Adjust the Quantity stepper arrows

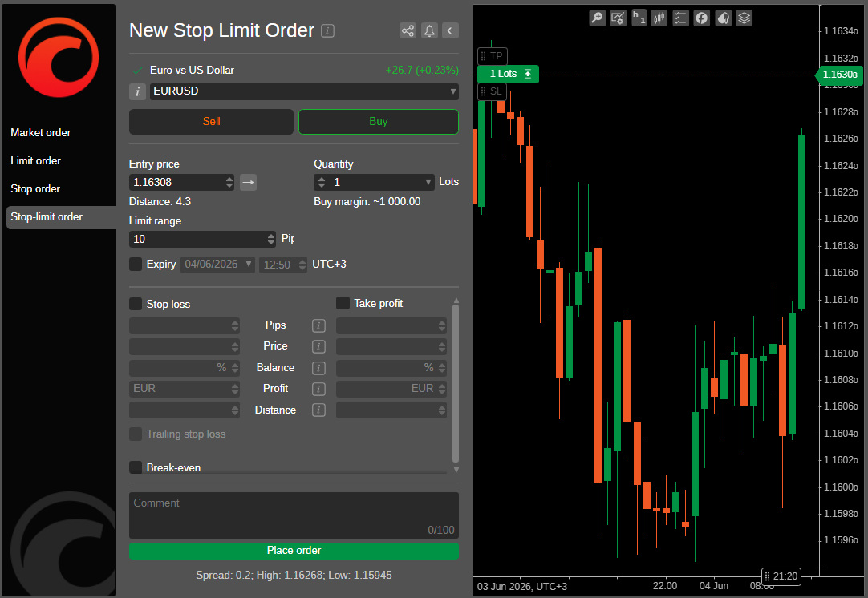[322, 182]
